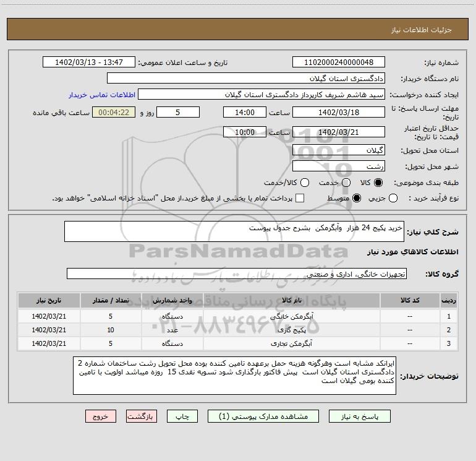This screenshot has height=461, width=476.
Task: Click the price validity date field 1402/03/21
Action: coord(339,132)
